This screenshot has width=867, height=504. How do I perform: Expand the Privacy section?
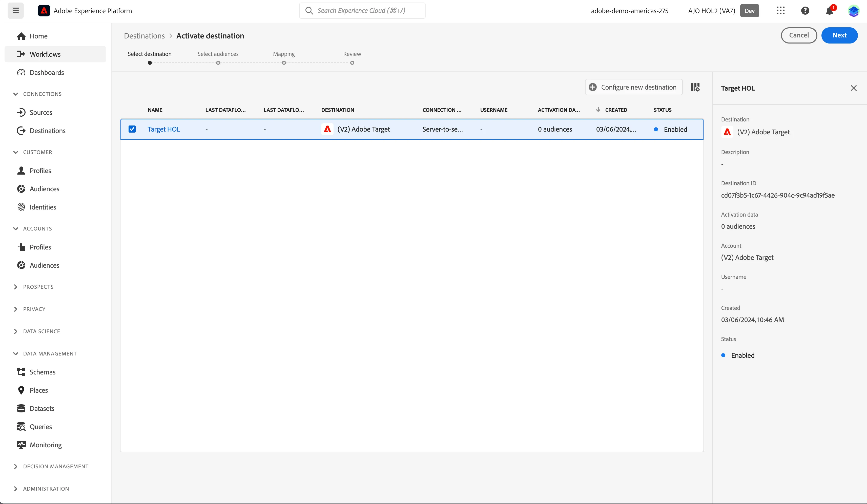click(x=29, y=309)
